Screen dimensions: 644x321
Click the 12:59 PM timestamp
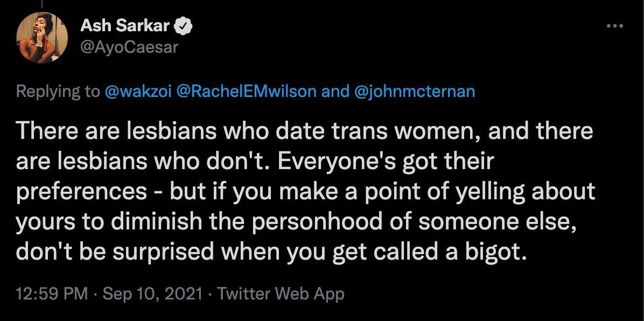pyautogui.click(x=52, y=294)
